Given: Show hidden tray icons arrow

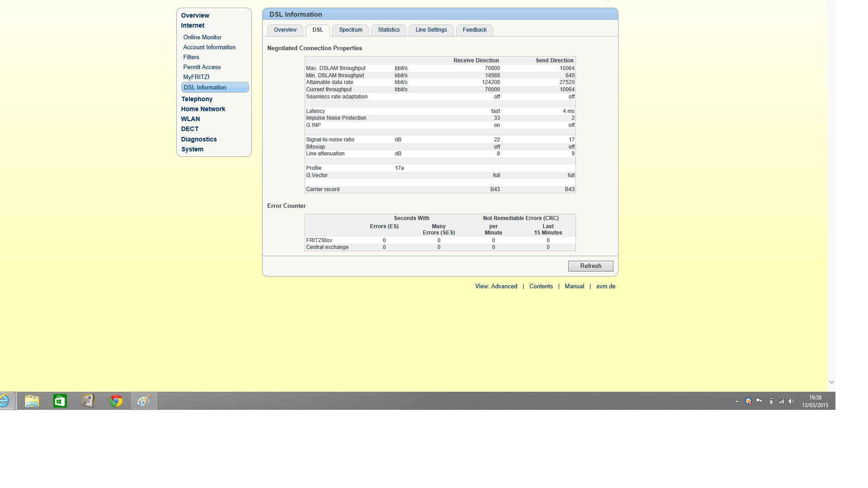Looking at the screenshot, I should pyautogui.click(x=737, y=401).
